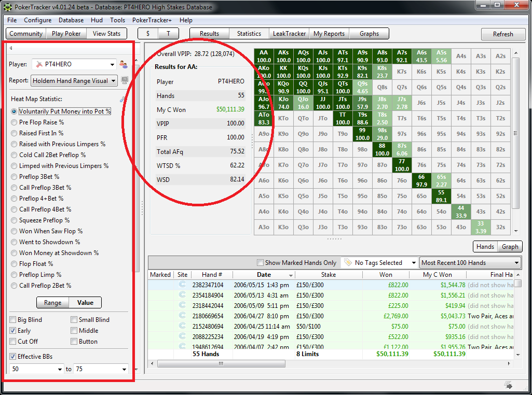Open the PokerTracker+ menu
The width and height of the screenshot is (532, 395).
[x=153, y=20]
